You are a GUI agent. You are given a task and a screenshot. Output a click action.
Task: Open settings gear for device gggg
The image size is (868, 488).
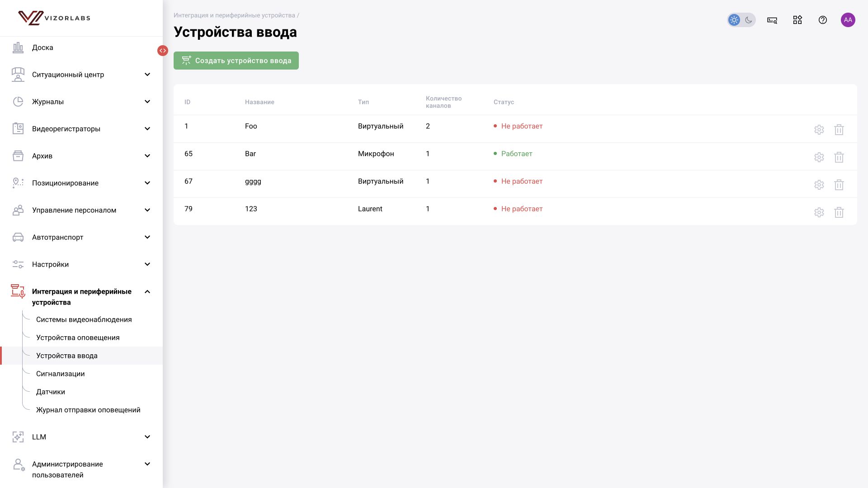[x=819, y=185]
